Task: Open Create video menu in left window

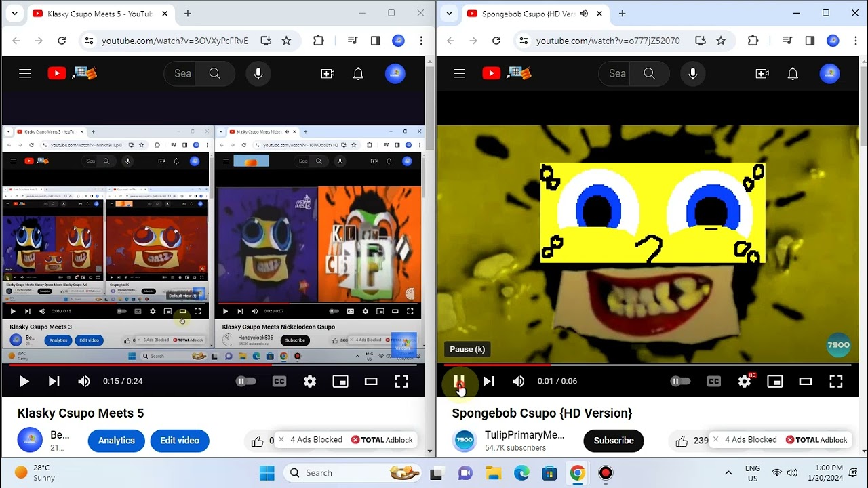Action: (328, 74)
